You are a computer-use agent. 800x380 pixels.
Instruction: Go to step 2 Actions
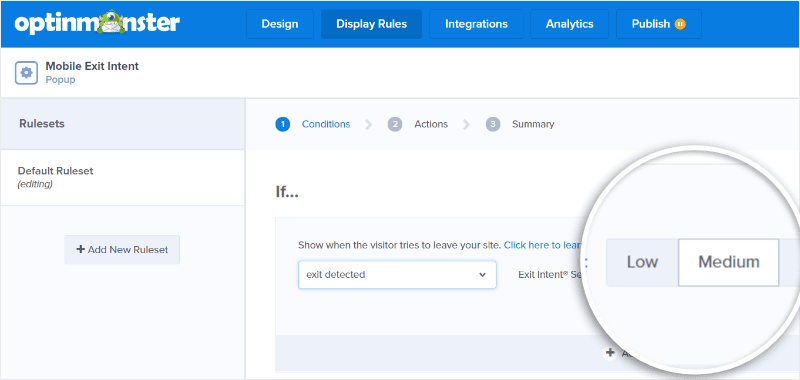point(417,124)
